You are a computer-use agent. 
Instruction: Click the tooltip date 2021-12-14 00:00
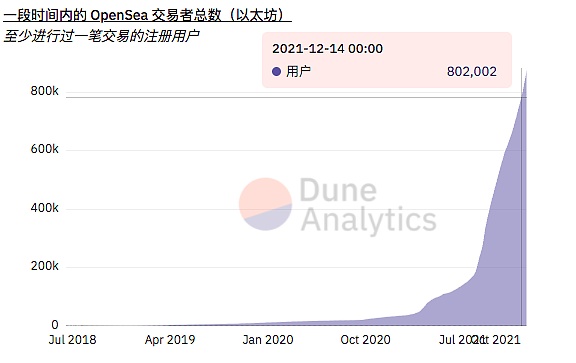pyautogui.click(x=327, y=48)
